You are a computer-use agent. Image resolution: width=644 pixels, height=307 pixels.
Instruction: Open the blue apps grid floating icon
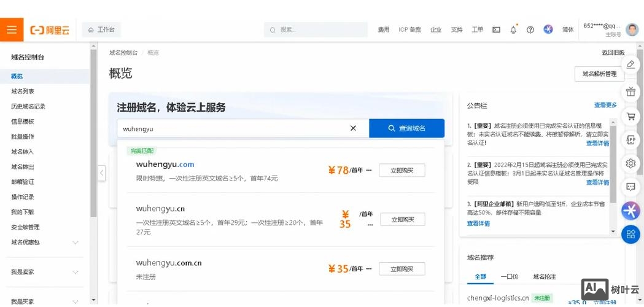tap(630, 235)
